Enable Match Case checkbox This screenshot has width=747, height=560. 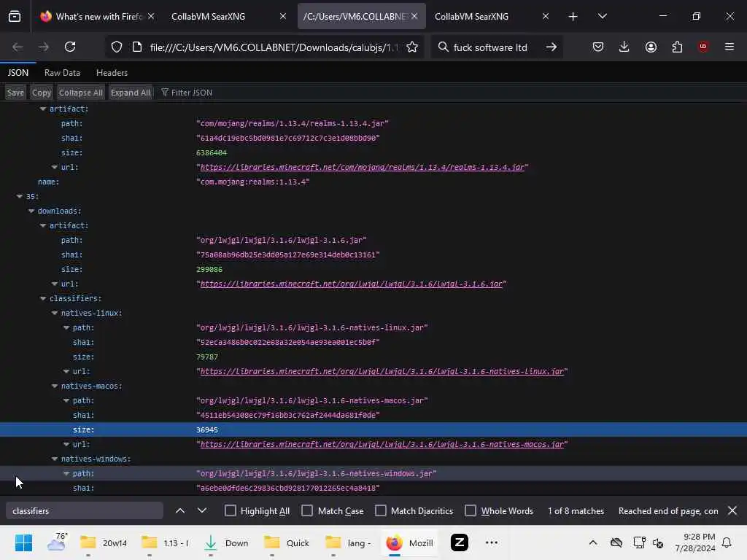(307, 510)
